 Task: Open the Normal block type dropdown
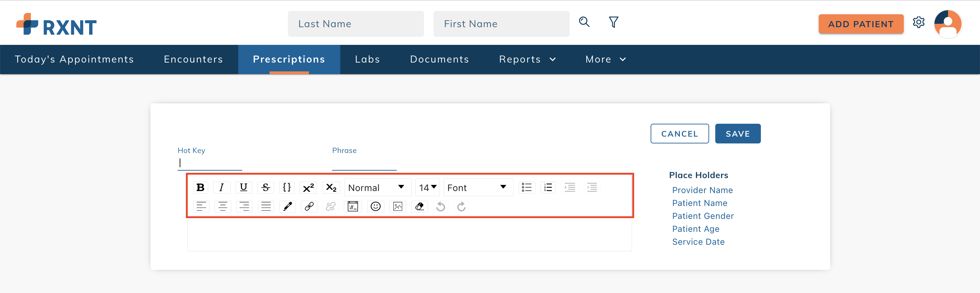click(377, 187)
